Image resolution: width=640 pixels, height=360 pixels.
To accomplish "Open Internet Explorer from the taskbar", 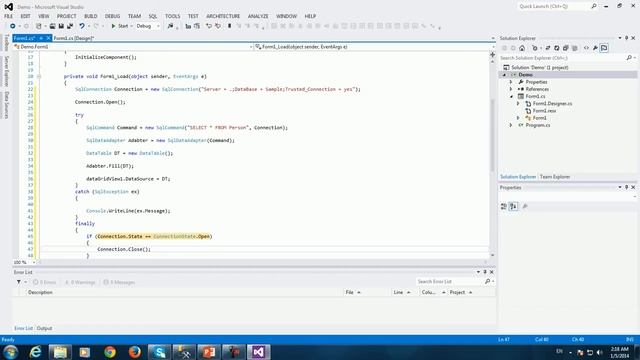I will tap(36, 352).
